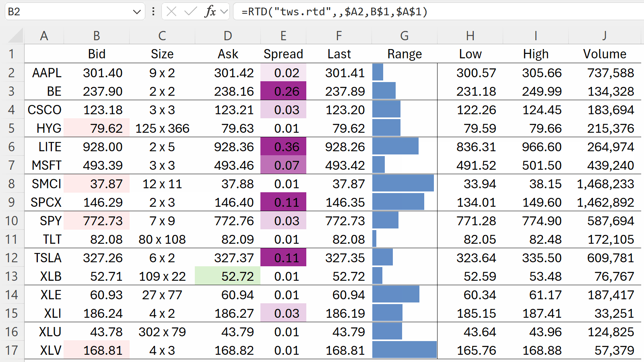Confirm the formula with the checkmark icon
The width and height of the screenshot is (644, 362).
coord(190,12)
